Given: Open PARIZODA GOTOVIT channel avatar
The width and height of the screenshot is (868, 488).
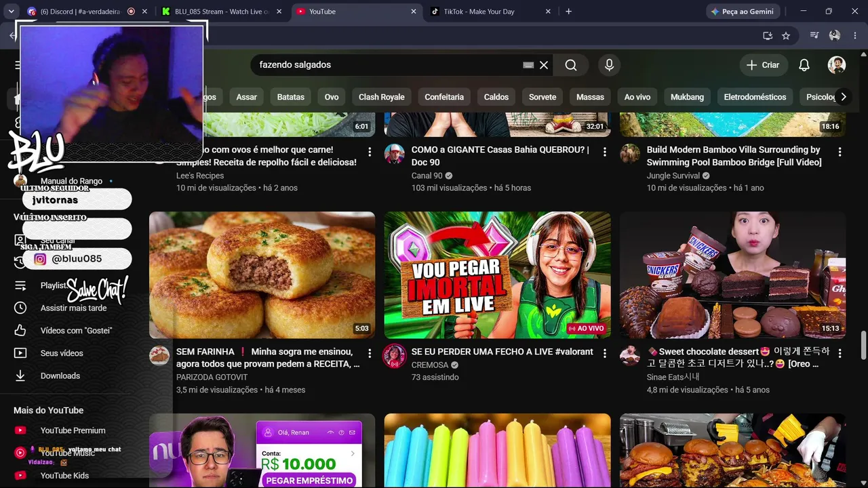Looking at the screenshot, I should [x=159, y=356].
